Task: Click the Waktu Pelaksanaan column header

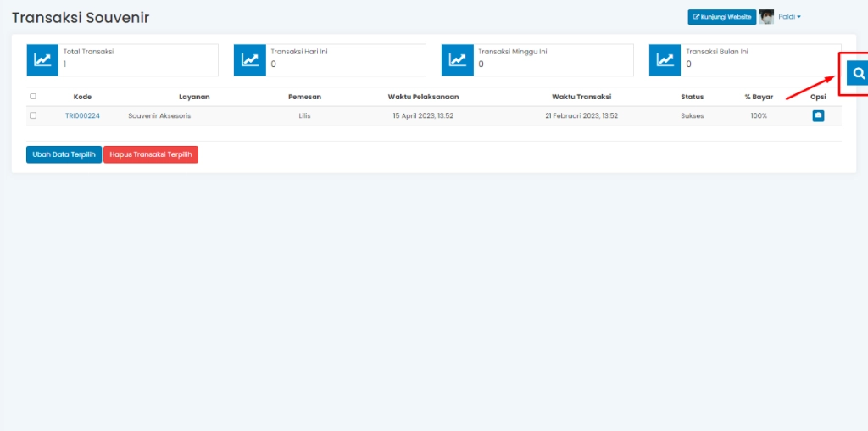Action: [423, 97]
